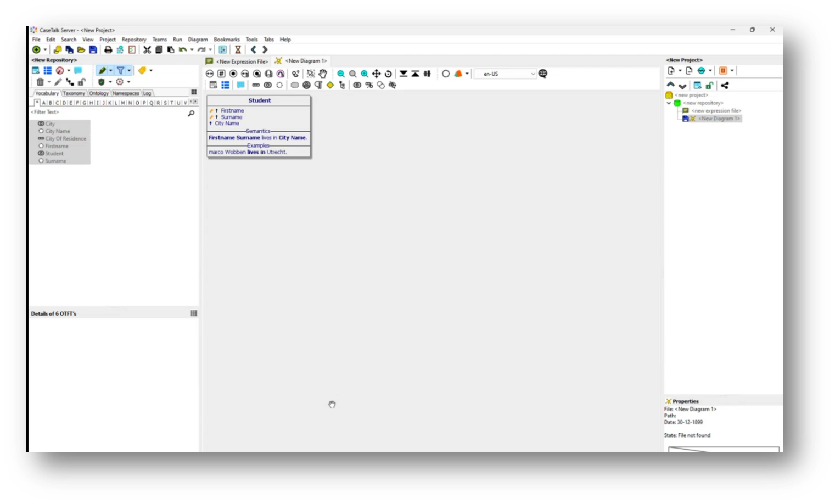835x504 pixels.
Task: Click the yellow diamond icon in diagram toolbar
Action: [x=330, y=85]
